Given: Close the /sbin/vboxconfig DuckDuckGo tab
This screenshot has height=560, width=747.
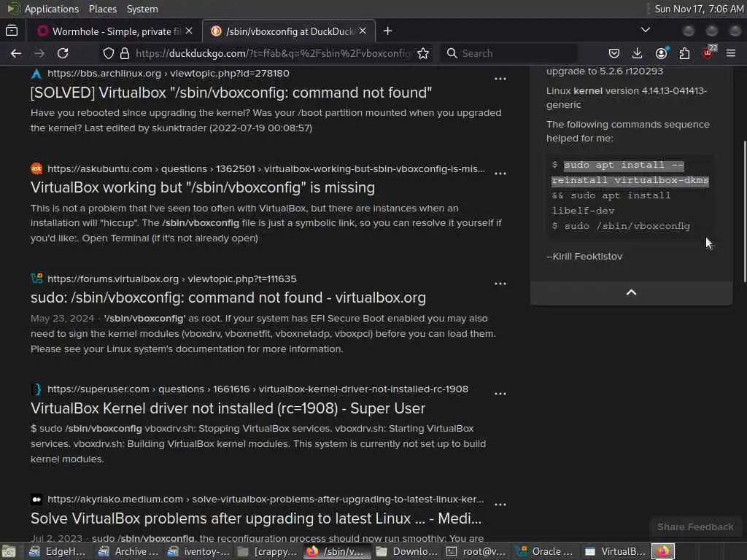Looking at the screenshot, I should 363,31.
